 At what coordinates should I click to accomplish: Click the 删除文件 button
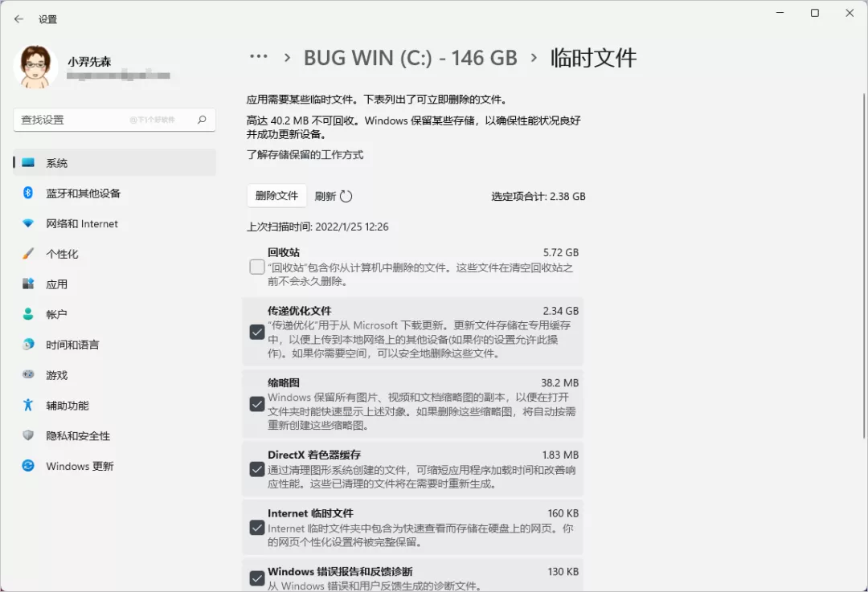point(276,195)
